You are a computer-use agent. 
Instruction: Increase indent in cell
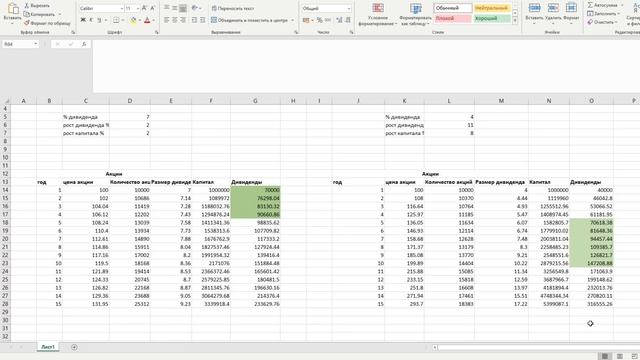(x=202, y=20)
